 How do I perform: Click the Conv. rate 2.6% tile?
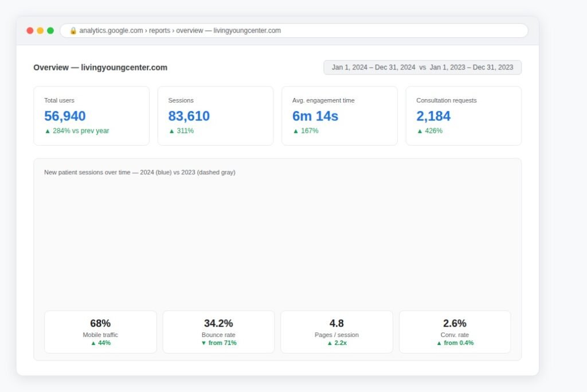455,332
